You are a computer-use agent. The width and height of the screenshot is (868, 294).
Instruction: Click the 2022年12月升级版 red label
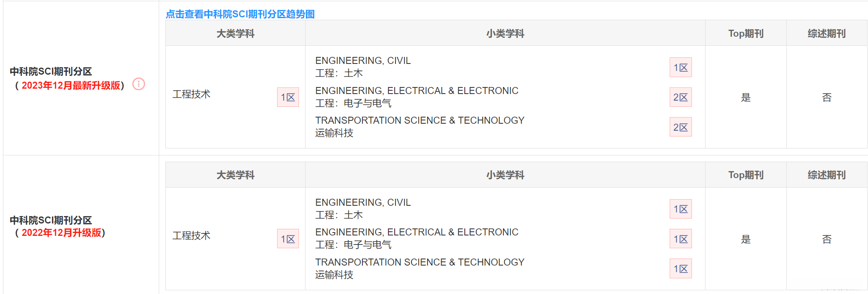(x=61, y=233)
